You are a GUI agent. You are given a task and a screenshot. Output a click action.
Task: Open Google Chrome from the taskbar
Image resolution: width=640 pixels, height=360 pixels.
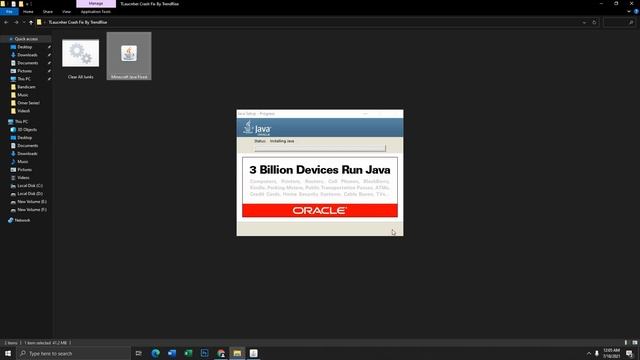(221, 353)
